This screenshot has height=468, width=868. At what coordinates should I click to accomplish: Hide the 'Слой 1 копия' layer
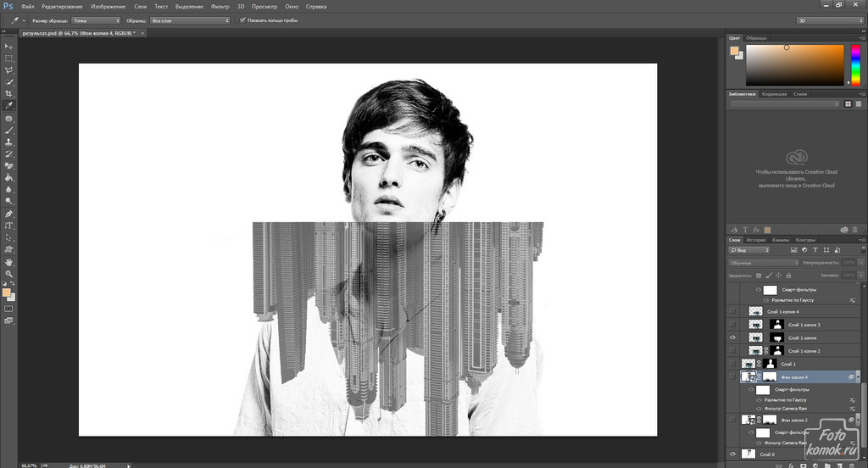click(732, 337)
